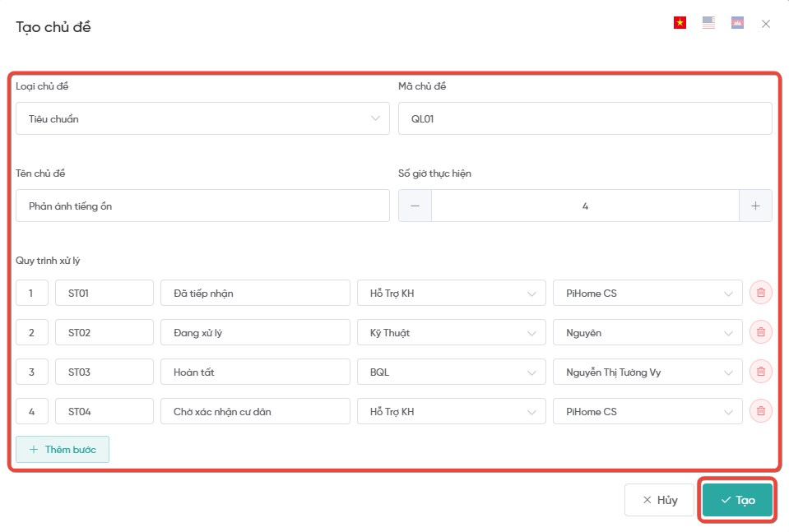Focus the Mã chủ đề field QL01
The image size is (789, 532).
584,118
